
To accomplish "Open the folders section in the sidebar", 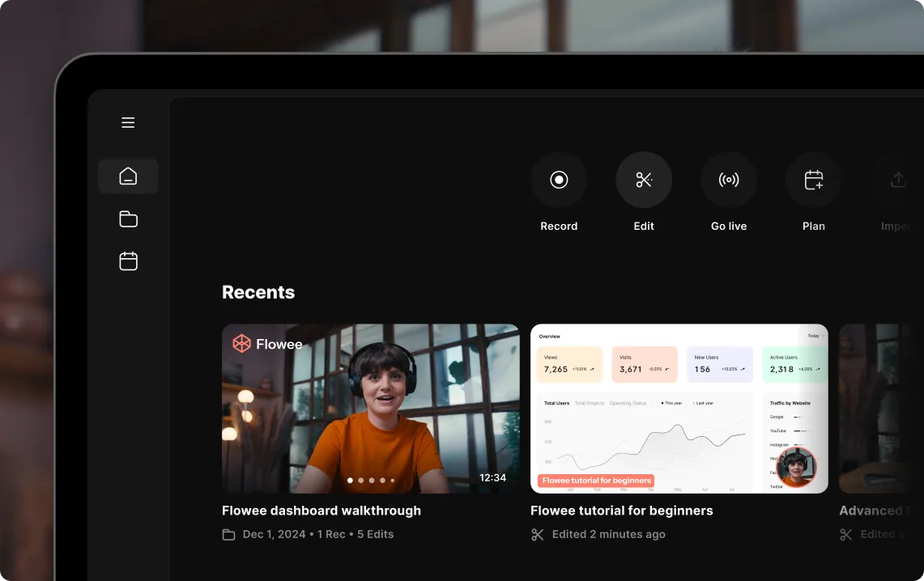I will click(x=128, y=219).
